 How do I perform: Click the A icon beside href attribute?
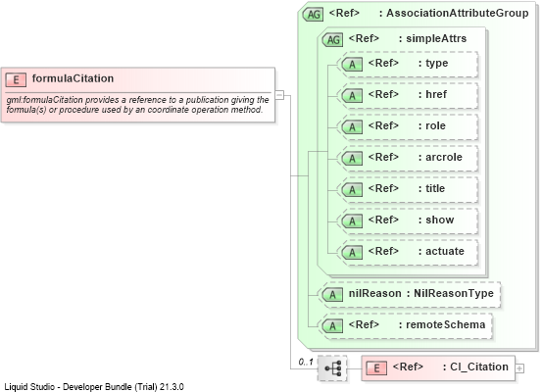coord(352,96)
